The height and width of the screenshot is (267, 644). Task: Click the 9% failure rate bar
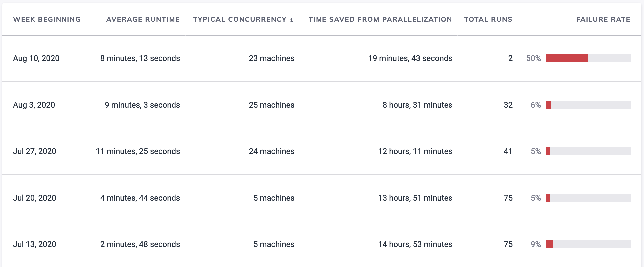pos(550,244)
